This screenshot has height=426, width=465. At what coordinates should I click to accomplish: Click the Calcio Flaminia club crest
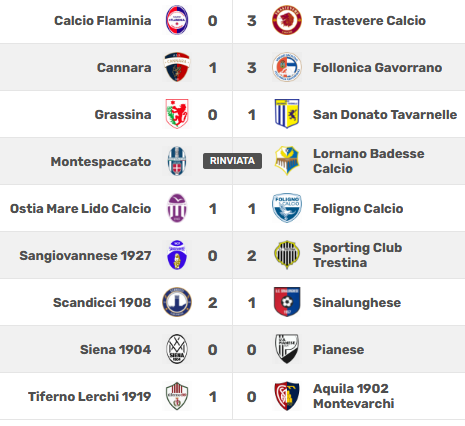(x=177, y=20)
